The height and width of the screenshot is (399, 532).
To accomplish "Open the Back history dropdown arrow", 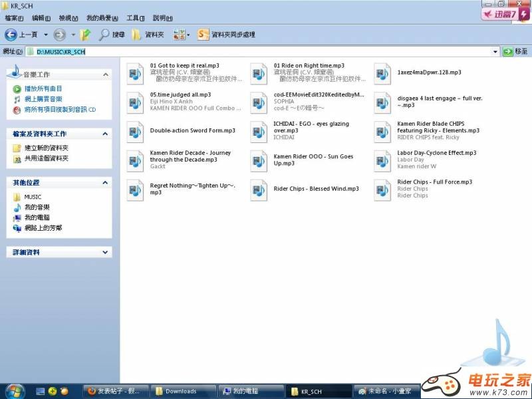I will point(46,35).
